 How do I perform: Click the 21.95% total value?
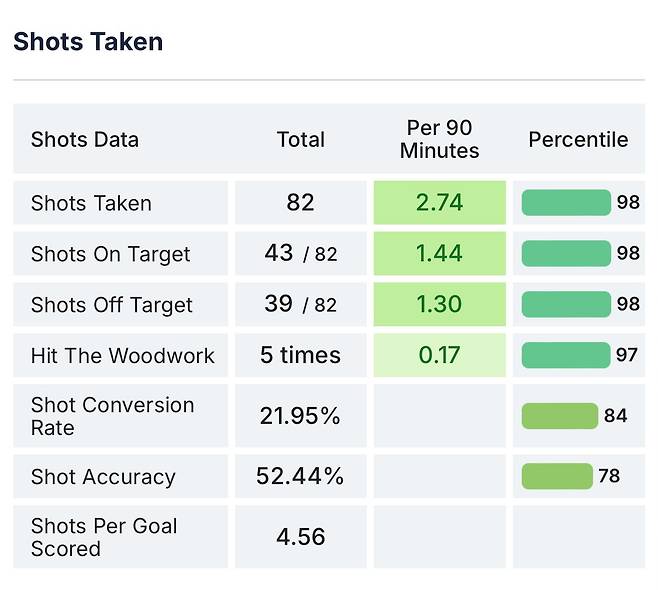click(x=300, y=416)
